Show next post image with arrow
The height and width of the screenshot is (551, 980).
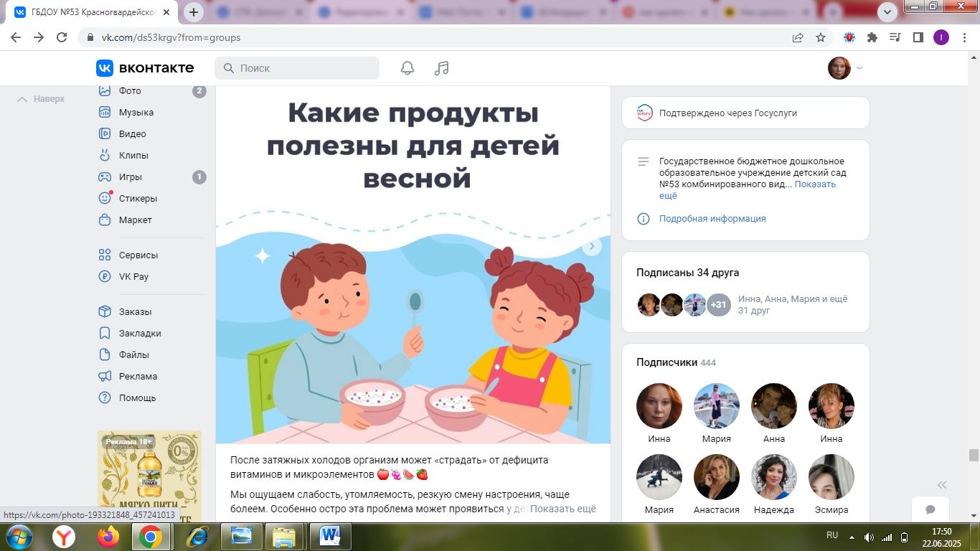(591, 246)
